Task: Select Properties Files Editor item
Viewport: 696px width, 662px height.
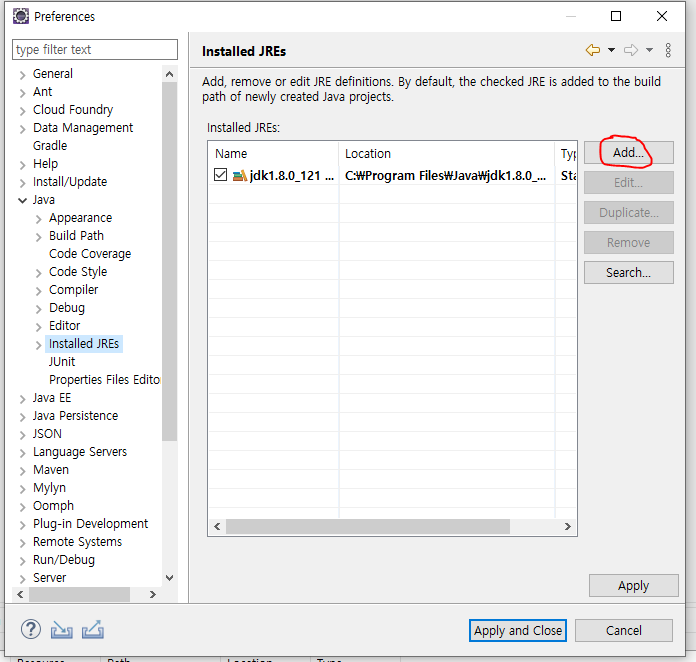Action: (x=104, y=380)
